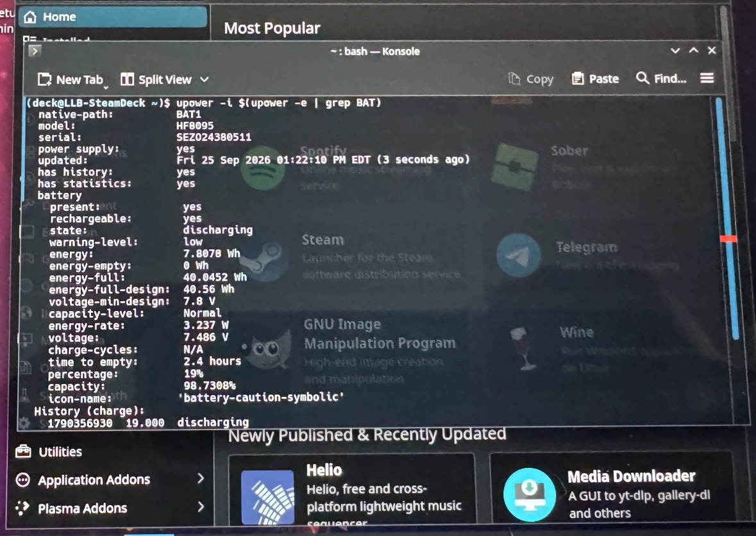Open the Konsole hamburger menu

707,78
